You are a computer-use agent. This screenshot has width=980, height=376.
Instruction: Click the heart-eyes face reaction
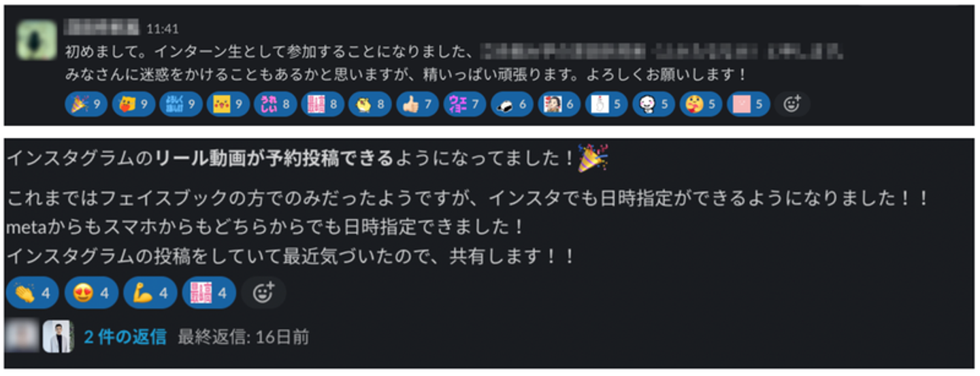tap(91, 293)
